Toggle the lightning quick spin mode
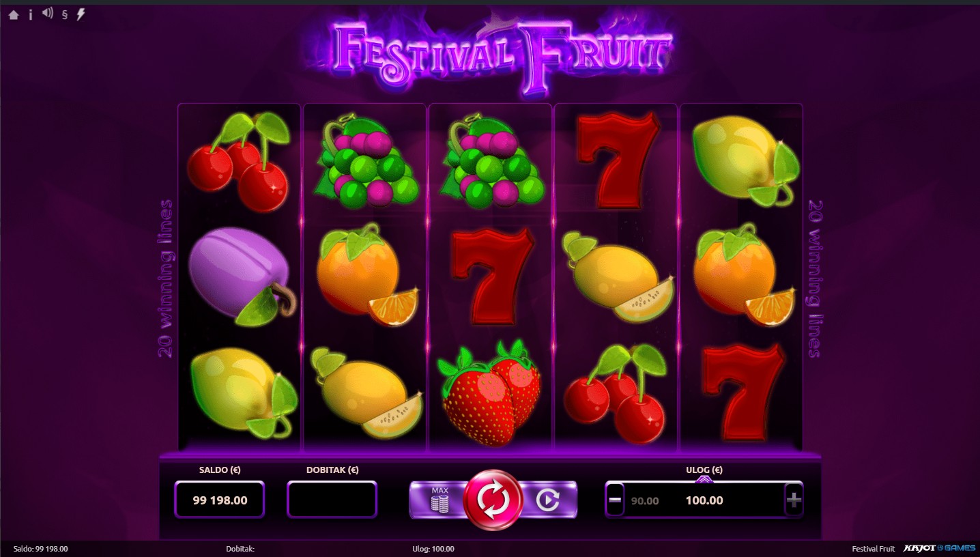The height and width of the screenshot is (557, 980). [x=81, y=14]
